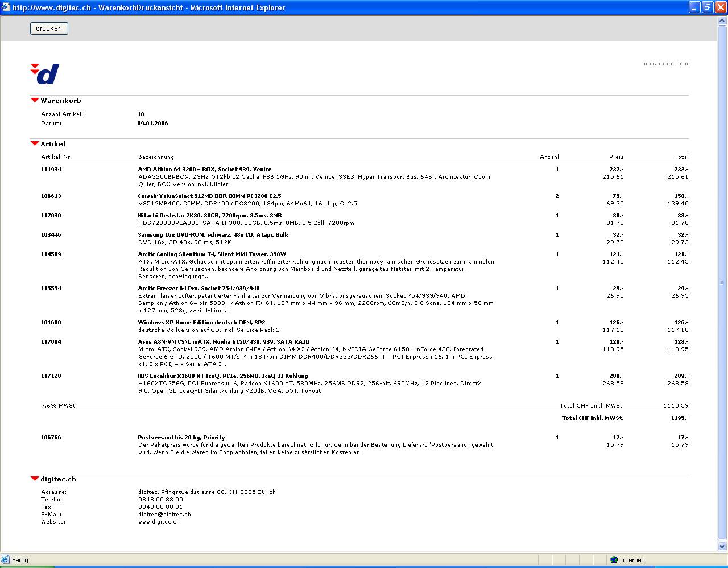
Task: Select article number 106613
Action: 51,196
